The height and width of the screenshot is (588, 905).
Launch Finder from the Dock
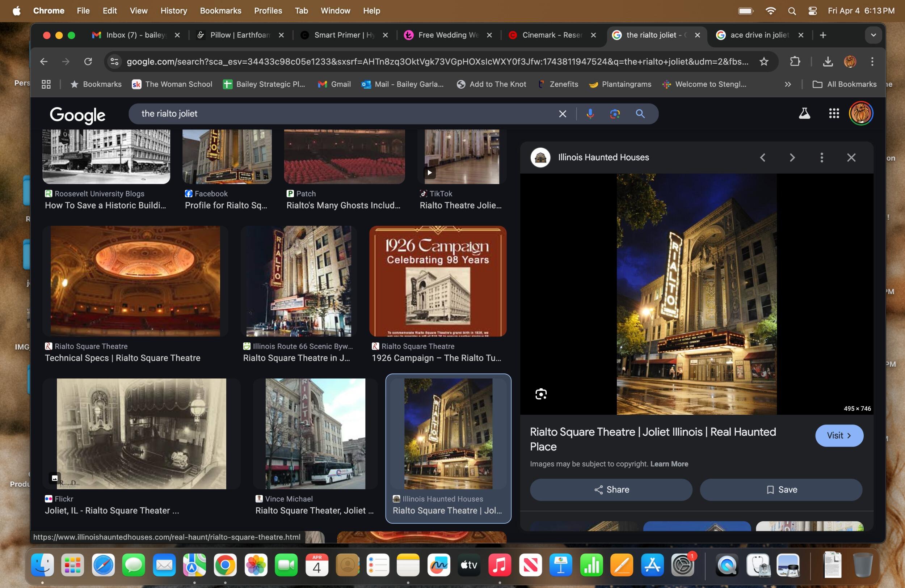point(42,565)
